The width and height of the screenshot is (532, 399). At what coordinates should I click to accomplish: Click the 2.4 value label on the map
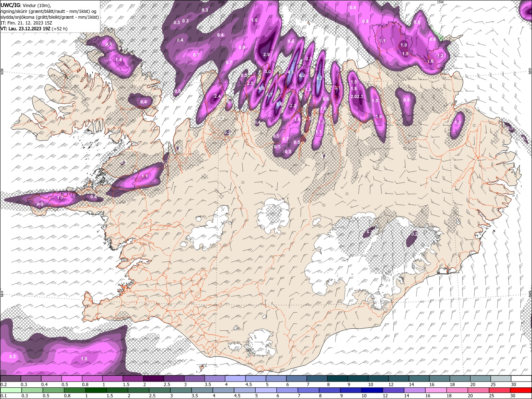tap(217, 96)
